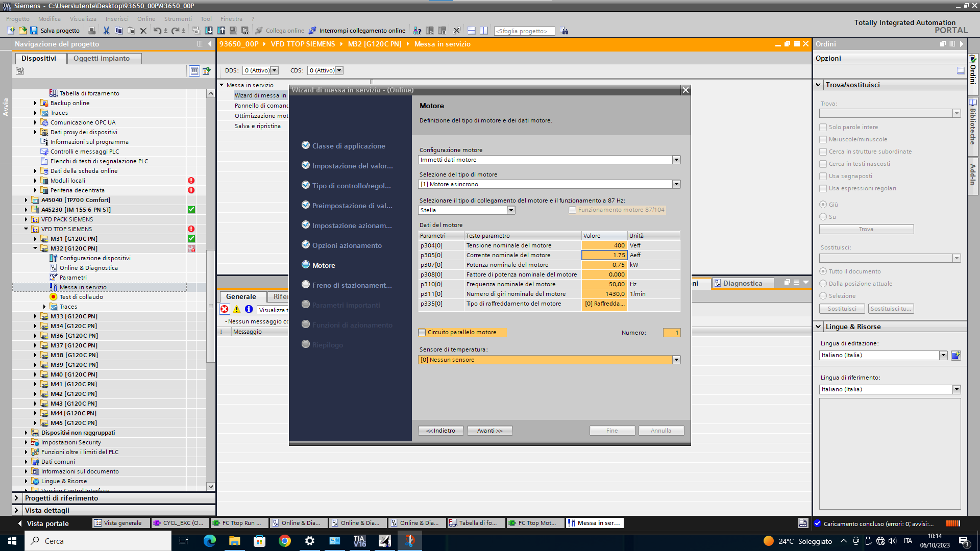Click the p311 Numero di giri value cell
This screenshot has width=980, height=551.
(604, 294)
